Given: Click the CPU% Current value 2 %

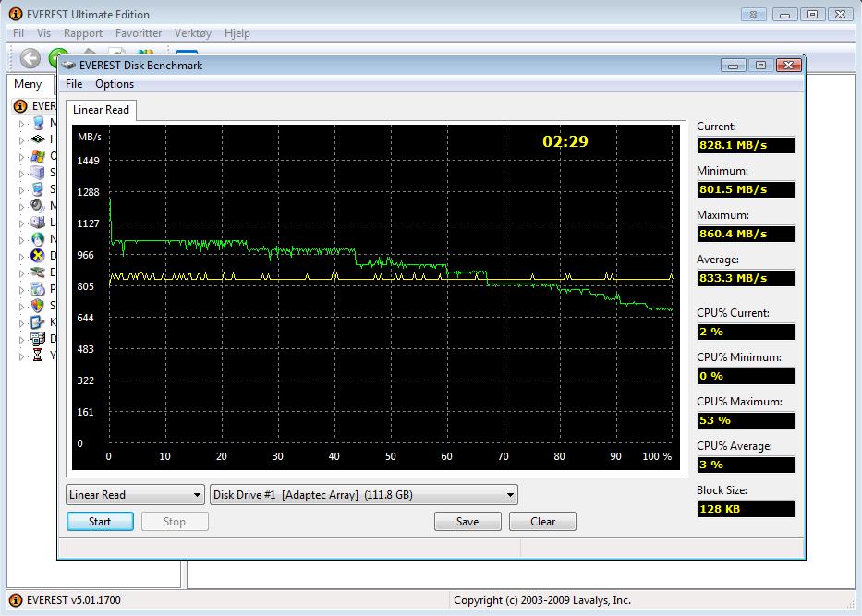Looking at the screenshot, I should [746, 332].
